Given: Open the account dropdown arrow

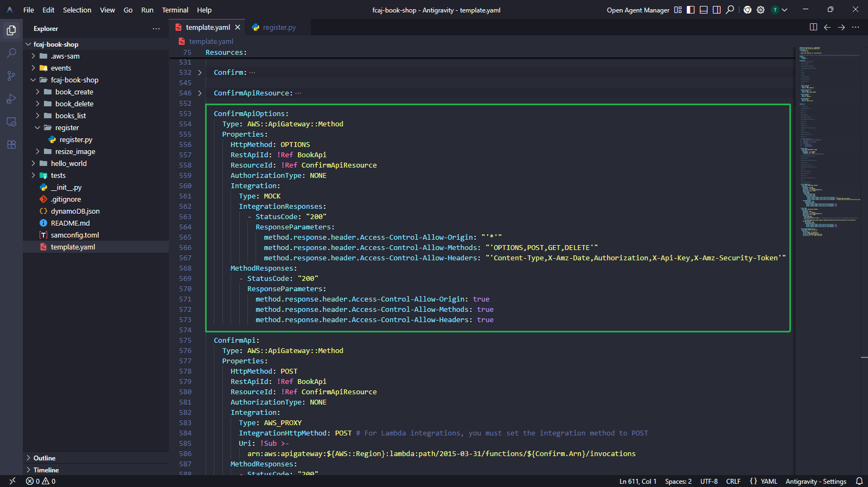Looking at the screenshot, I should pyautogui.click(x=784, y=10).
